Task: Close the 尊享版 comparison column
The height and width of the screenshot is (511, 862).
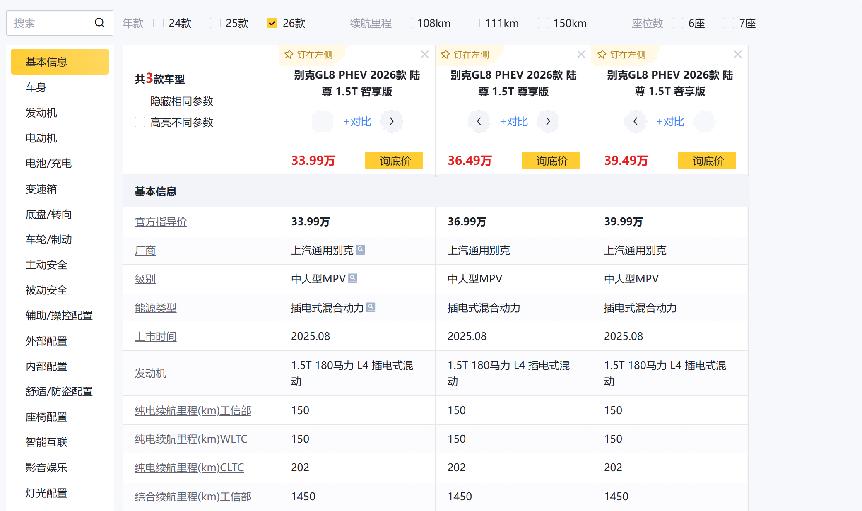Action: [581, 54]
